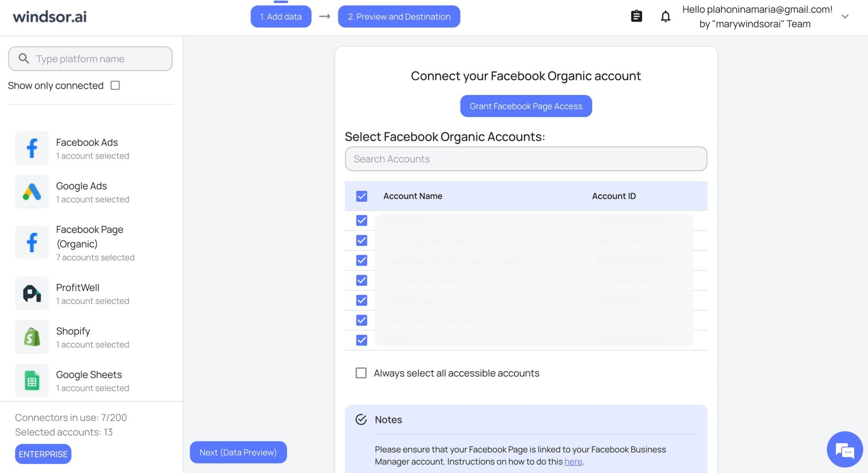Uncheck the Paris Photographer Dimitri account checkbox
Image resolution: width=868 pixels, height=473 pixels.
click(362, 320)
